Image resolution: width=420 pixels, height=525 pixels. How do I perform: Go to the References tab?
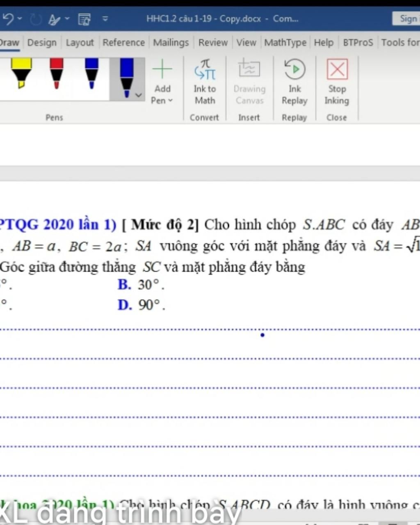[123, 43]
